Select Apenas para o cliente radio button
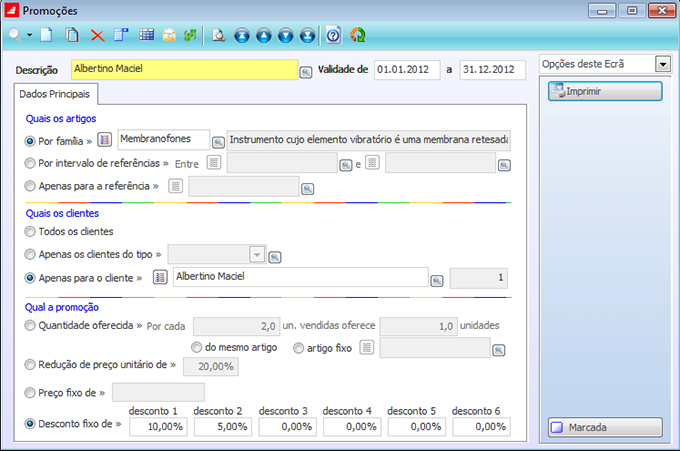Screen dimensions: 680x451 30,278
